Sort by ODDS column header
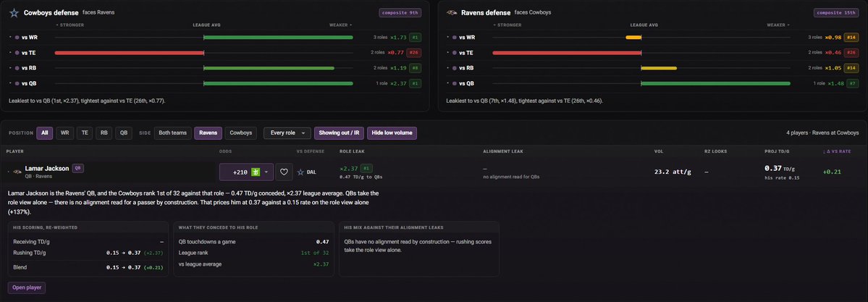The width and height of the screenshot is (868, 302). [225, 151]
